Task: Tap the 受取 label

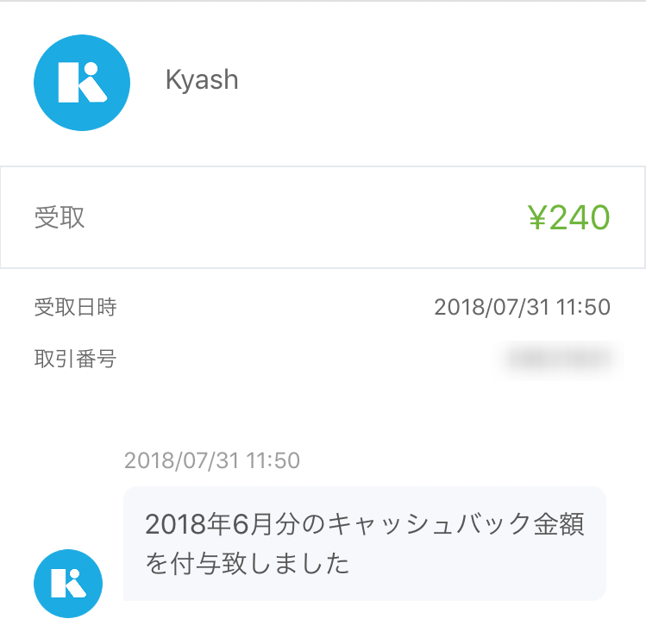Action: pyautogui.click(x=60, y=217)
